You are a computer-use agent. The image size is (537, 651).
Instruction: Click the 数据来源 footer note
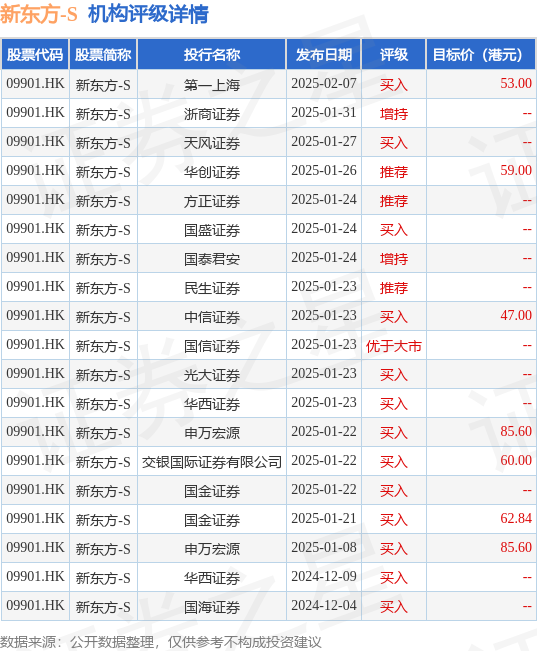coord(161,642)
